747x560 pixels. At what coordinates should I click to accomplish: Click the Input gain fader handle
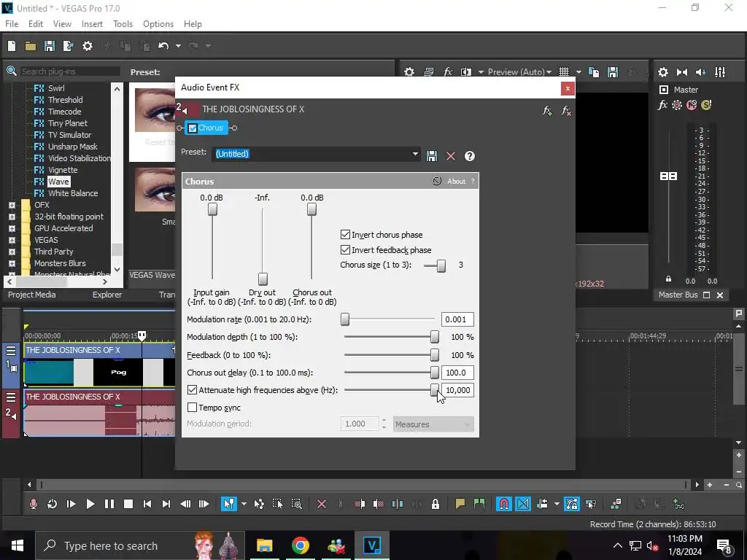coord(212,209)
